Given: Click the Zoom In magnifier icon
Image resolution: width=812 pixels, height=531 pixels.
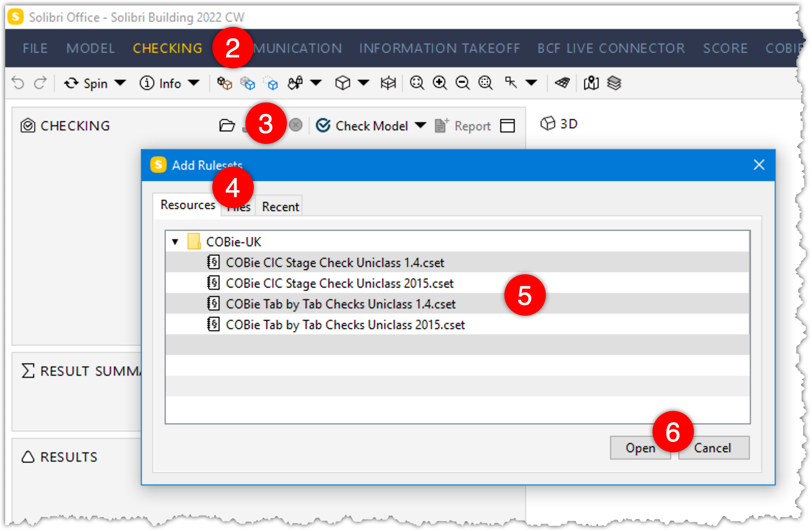Looking at the screenshot, I should click(440, 83).
